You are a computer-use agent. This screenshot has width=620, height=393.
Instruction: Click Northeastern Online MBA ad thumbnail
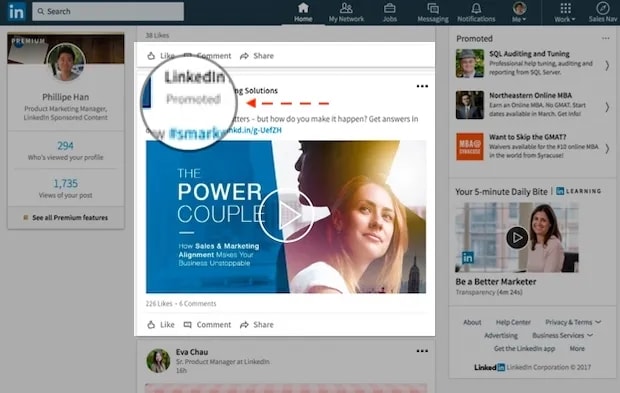470,105
